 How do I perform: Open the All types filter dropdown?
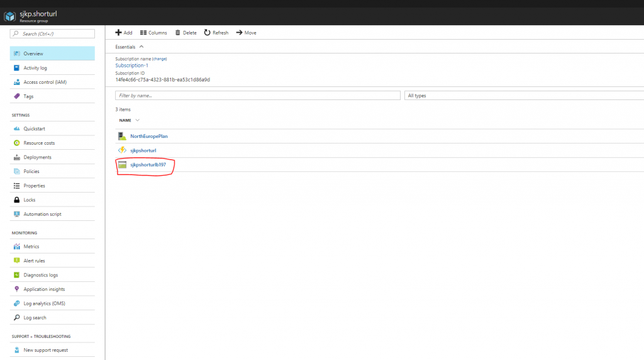[523, 96]
